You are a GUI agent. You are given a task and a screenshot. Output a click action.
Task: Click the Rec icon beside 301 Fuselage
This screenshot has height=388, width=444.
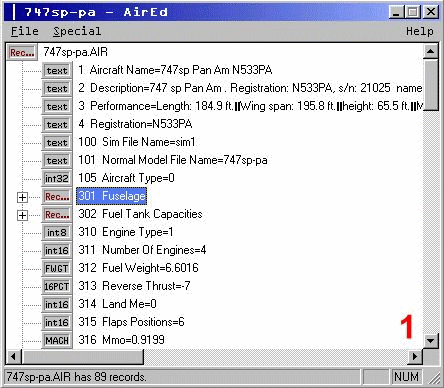pos(57,197)
